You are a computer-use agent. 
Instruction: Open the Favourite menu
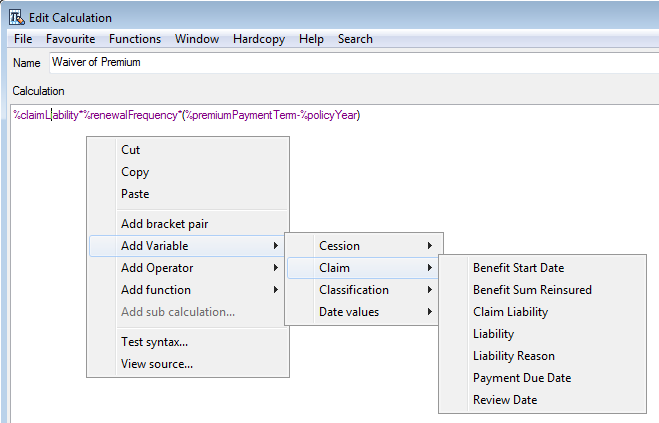[x=70, y=39]
